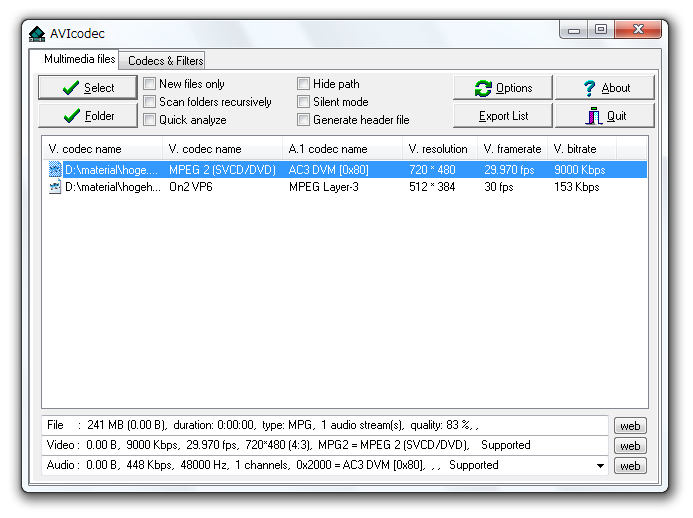
Task: Enable the New files only checkbox
Action: click(x=149, y=84)
